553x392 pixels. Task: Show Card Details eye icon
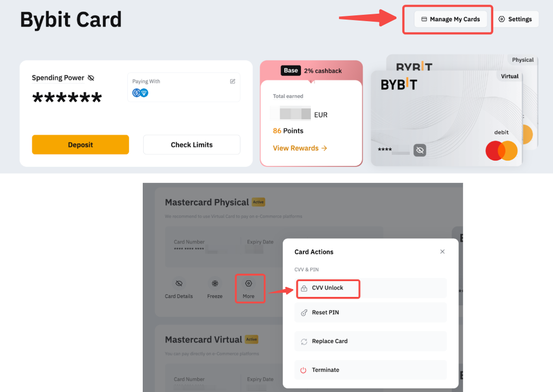pos(179,284)
